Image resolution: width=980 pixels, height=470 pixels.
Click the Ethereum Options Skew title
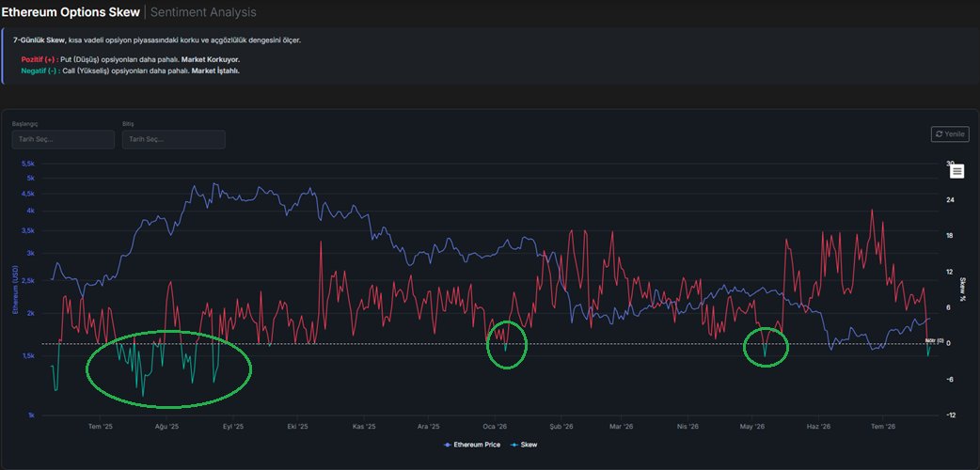pos(70,12)
